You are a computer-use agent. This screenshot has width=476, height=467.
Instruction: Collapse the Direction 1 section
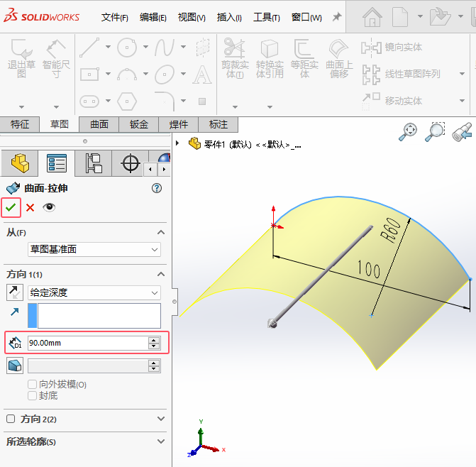coord(161,274)
